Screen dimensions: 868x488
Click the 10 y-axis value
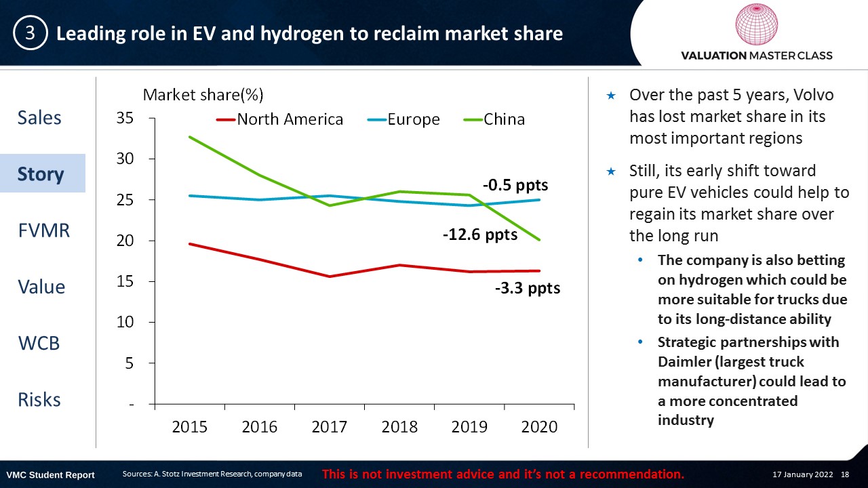[x=125, y=323]
